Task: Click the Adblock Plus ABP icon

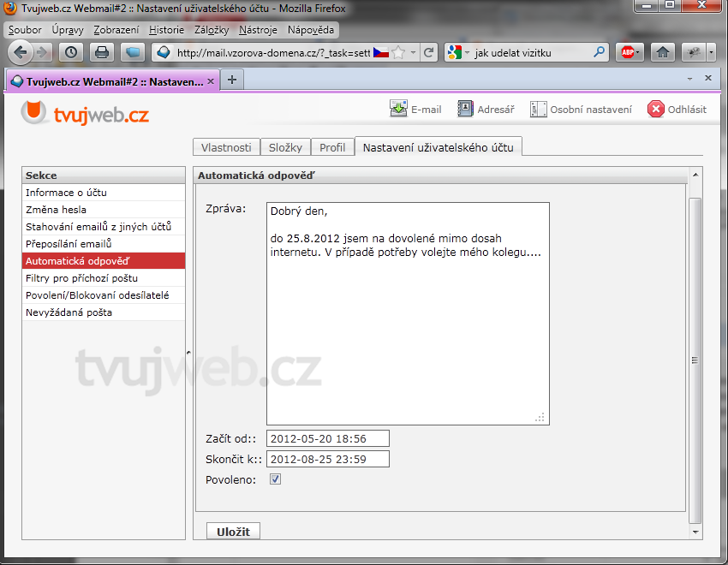Action: coord(631,52)
